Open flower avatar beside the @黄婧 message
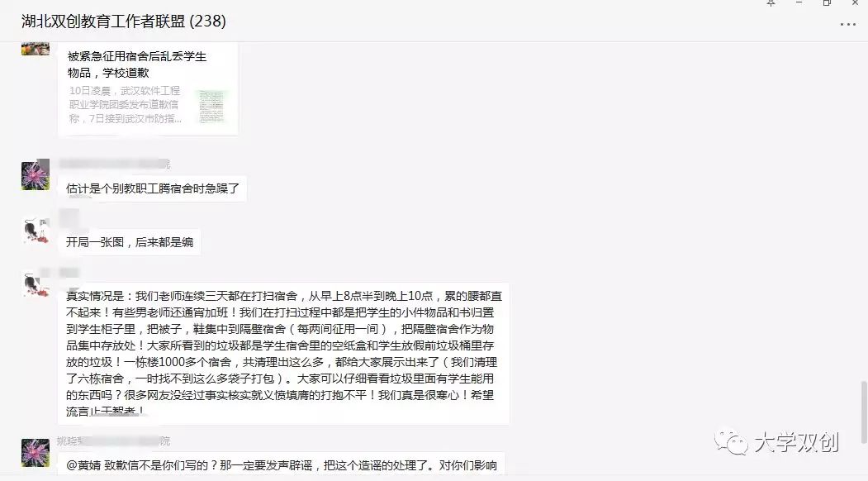The image size is (868, 481). click(36, 452)
